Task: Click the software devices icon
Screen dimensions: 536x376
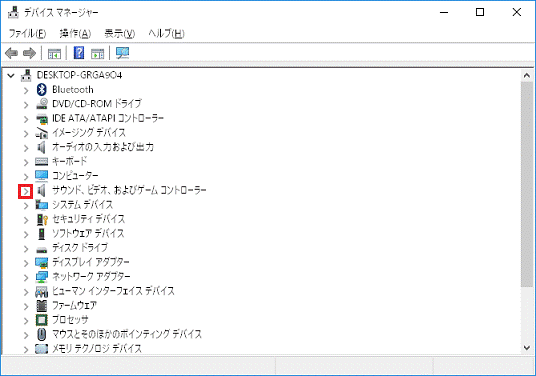Action: click(x=42, y=233)
